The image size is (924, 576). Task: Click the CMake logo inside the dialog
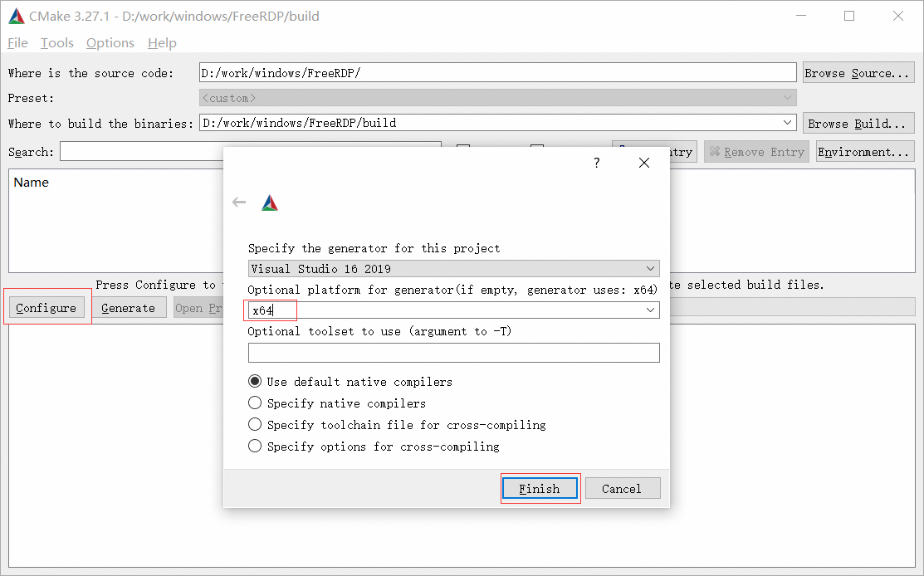(x=268, y=202)
